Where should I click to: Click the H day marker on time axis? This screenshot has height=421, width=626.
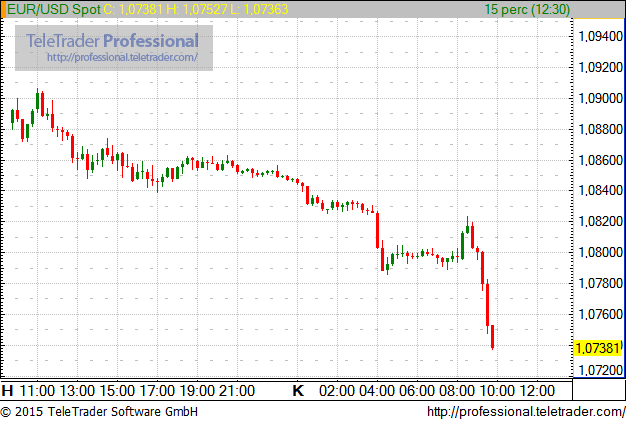click(x=8, y=391)
